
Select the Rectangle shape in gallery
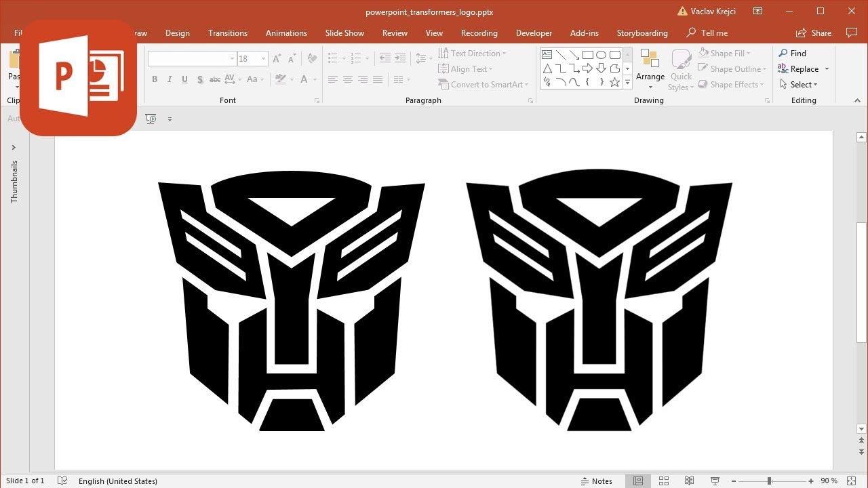(x=587, y=55)
